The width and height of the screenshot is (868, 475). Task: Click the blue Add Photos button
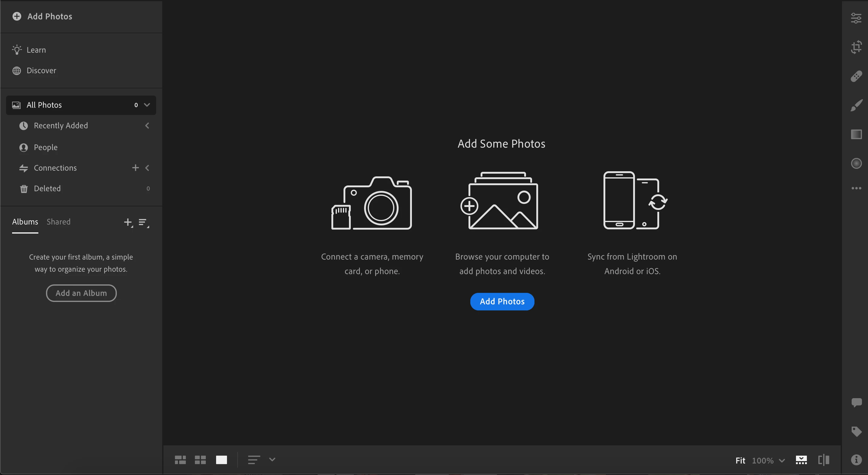click(x=502, y=302)
